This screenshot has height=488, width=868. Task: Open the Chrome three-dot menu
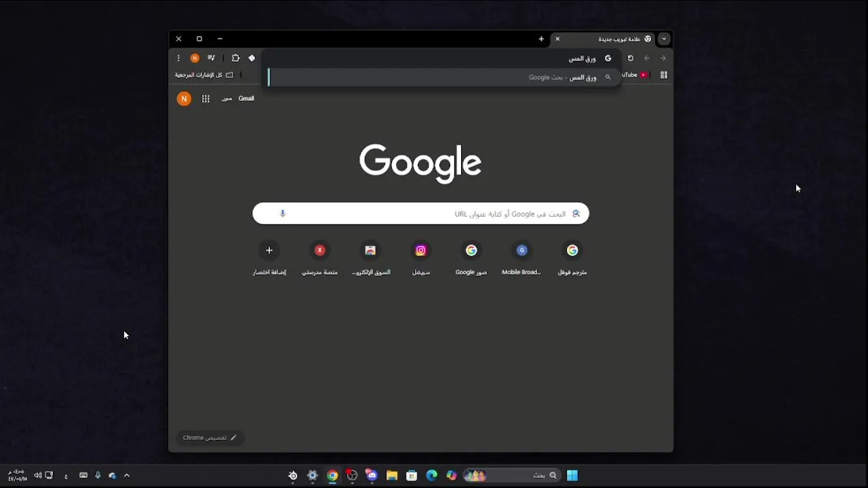pos(178,58)
